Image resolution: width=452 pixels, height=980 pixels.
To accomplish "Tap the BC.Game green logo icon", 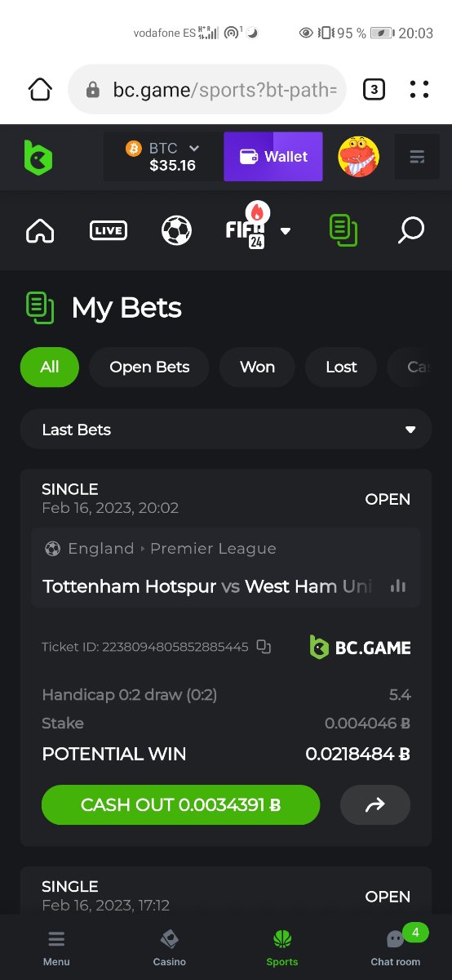I will 38,157.
